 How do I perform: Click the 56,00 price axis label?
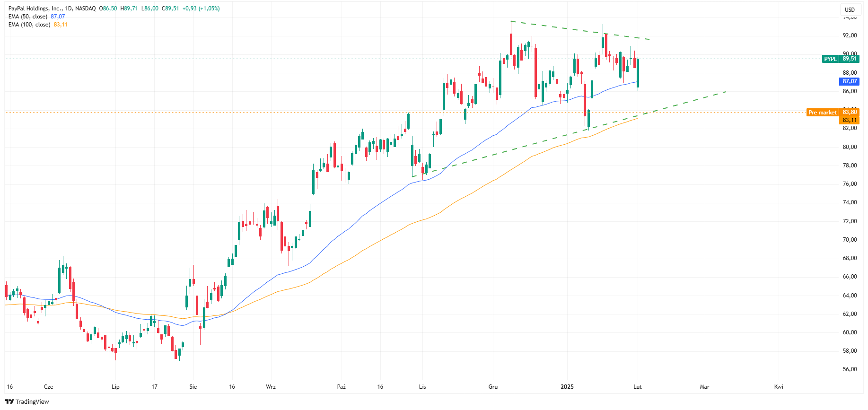click(x=850, y=369)
